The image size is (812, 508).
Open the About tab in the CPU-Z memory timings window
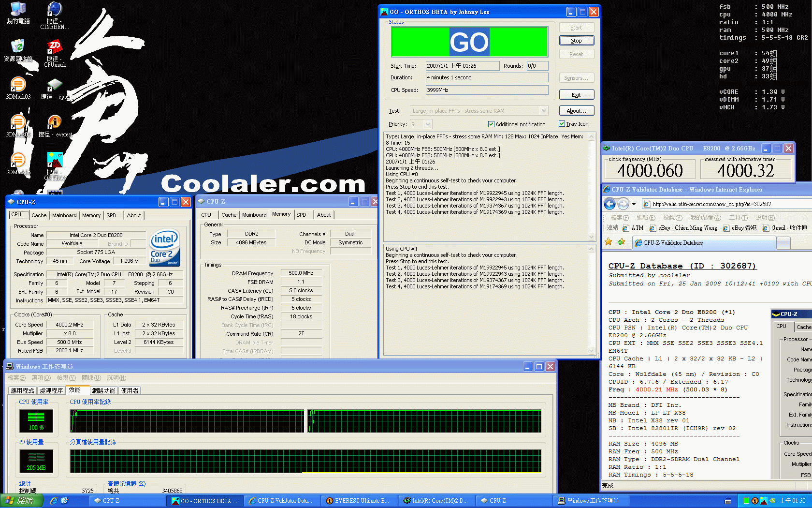point(324,215)
